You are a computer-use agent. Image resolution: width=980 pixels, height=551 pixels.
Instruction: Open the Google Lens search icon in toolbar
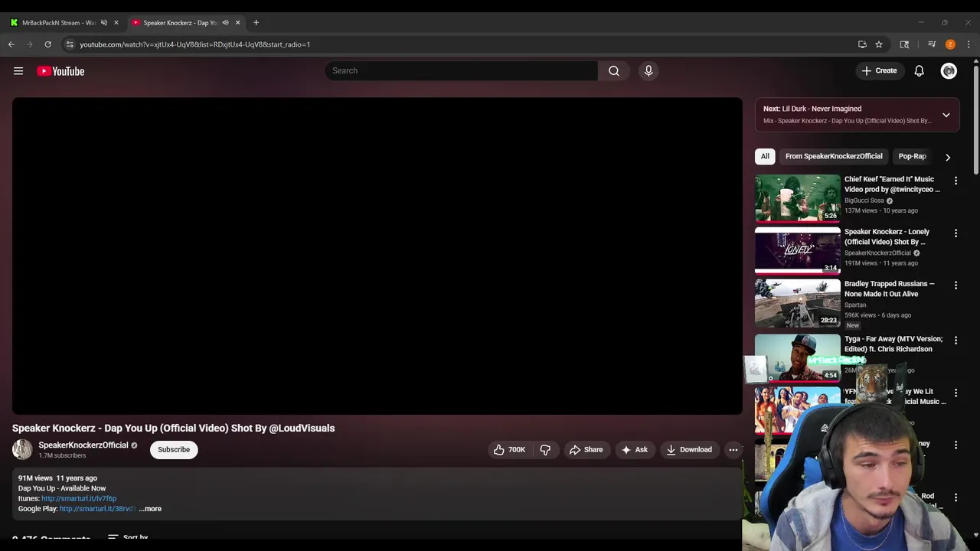(x=904, y=44)
